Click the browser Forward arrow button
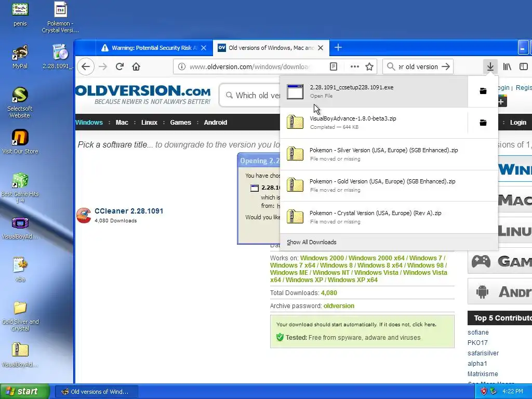Viewport: 532px width, 399px height. pos(103,66)
